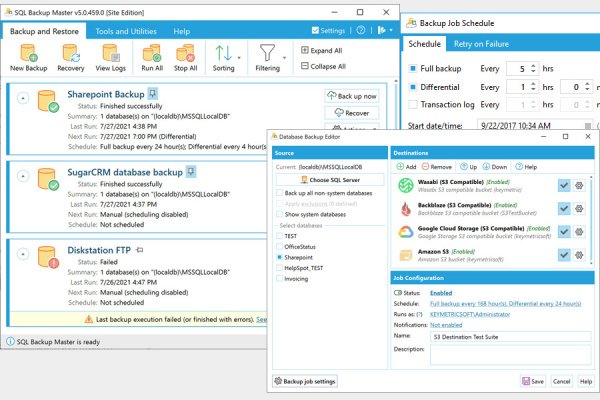Open the Recovery tool
Image resolution: width=600 pixels, height=400 pixels.
click(x=71, y=53)
